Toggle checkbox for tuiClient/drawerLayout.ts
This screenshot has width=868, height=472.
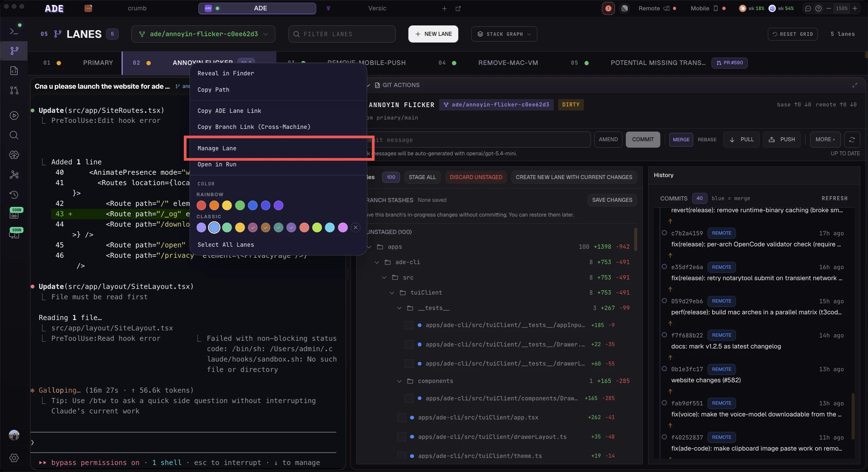click(x=401, y=437)
